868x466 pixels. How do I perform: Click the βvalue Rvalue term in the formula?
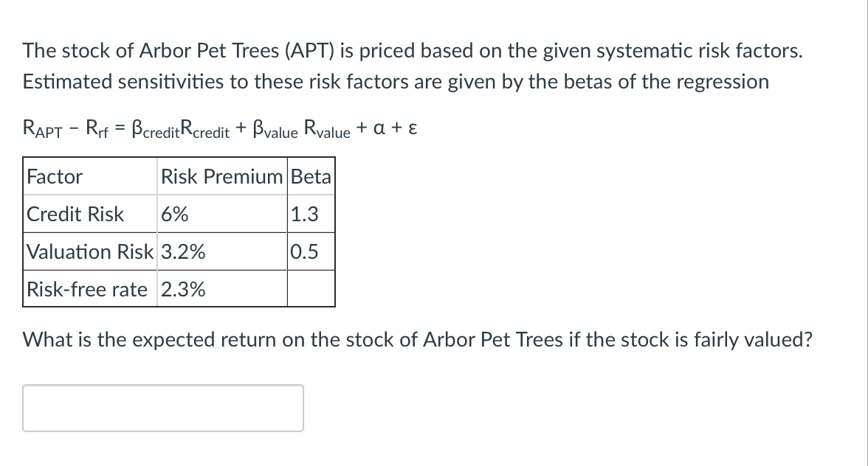pyautogui.click(x=301, y=129)
